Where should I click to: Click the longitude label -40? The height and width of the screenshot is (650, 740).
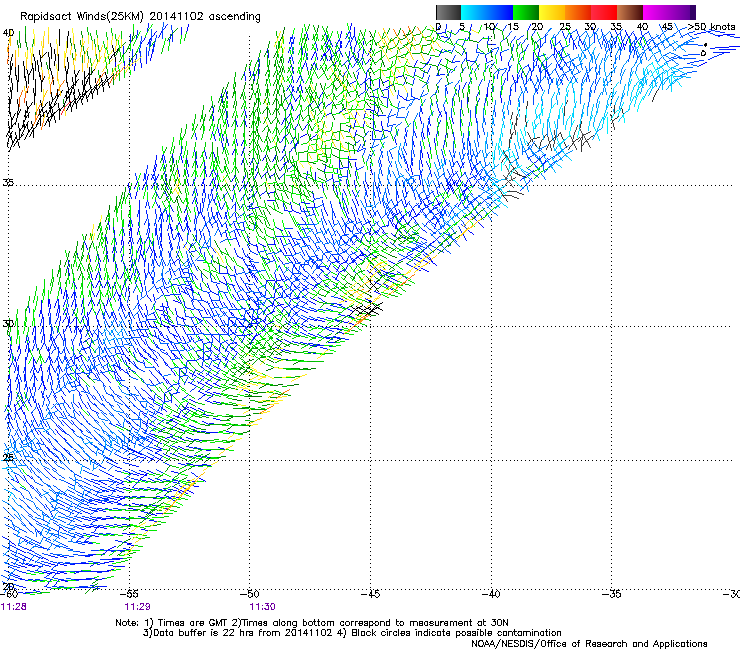coord(491,594)
